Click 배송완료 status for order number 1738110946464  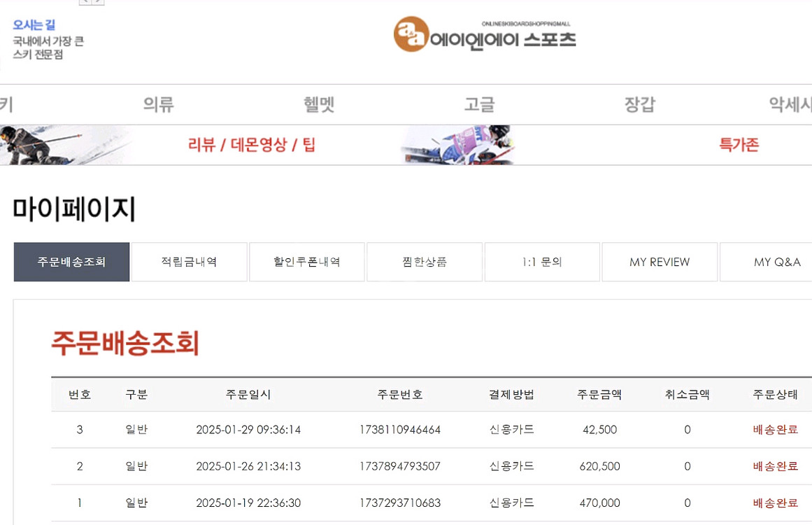[x=775, y=430]
